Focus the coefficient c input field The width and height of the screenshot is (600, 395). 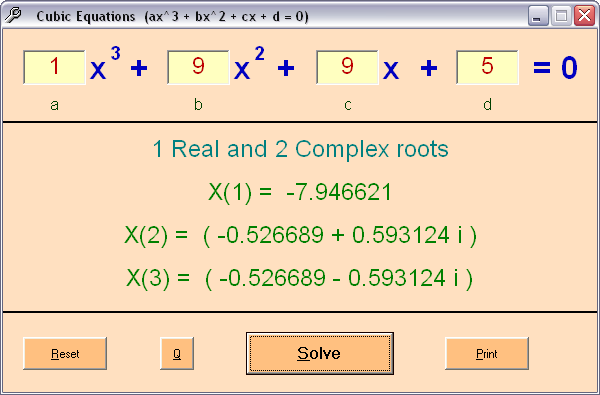click(347, 67)
